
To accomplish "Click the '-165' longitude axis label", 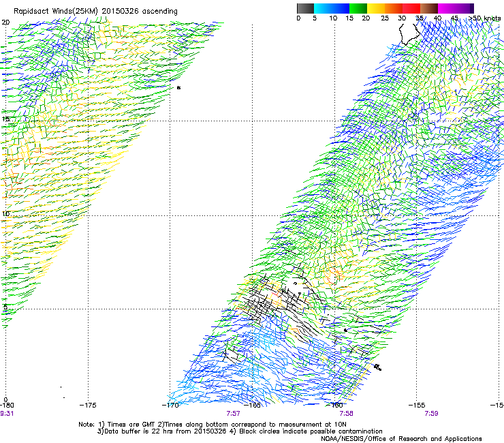I will pyautogui.click(x=252, y=406).
